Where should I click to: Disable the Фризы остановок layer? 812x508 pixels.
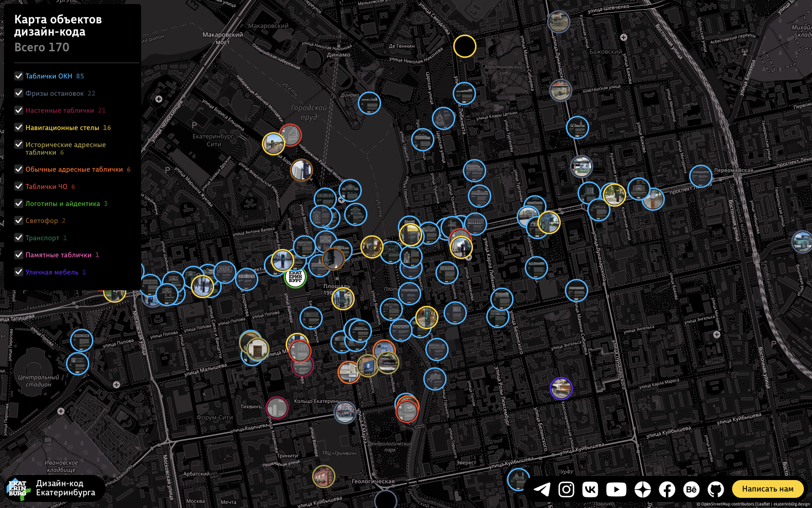[x=19, y=93]
